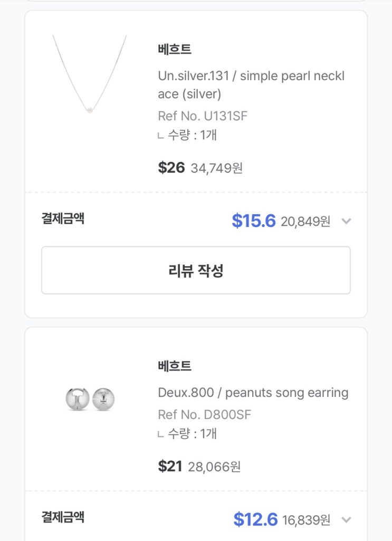Click the Ref No. U131SF text

[203, 116]
